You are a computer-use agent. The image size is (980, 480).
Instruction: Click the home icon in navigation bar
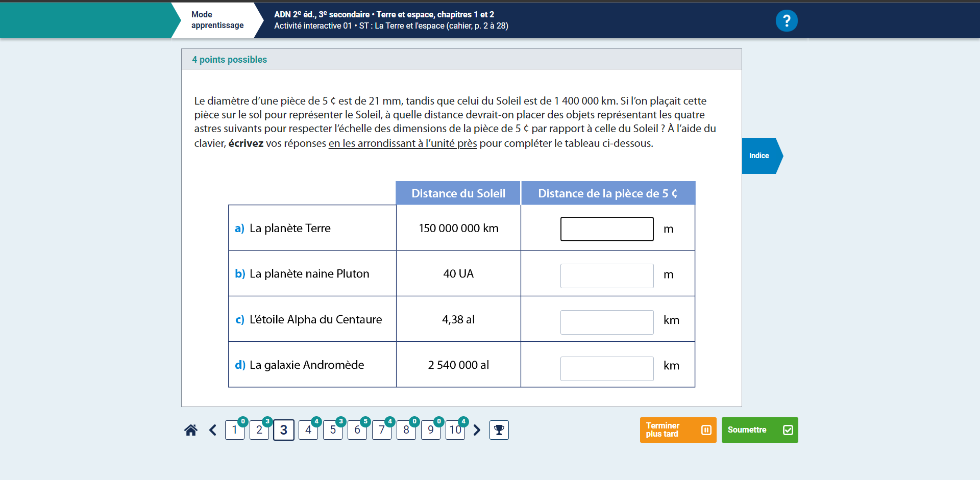tap(191, 430)
